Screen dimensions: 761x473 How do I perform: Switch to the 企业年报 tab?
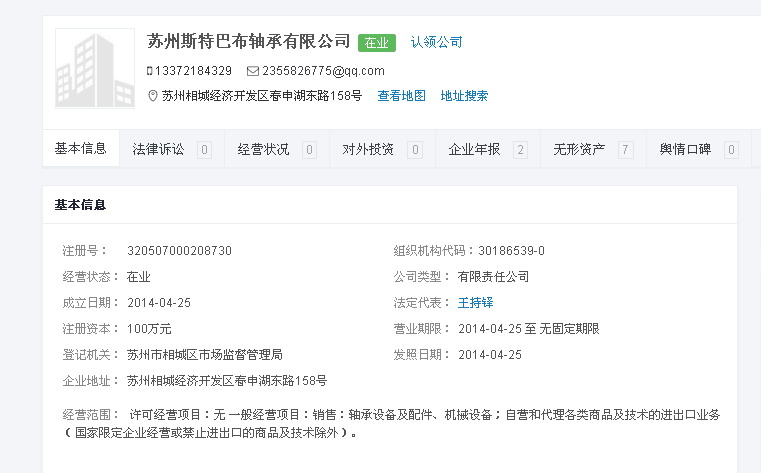coord(474,149)
